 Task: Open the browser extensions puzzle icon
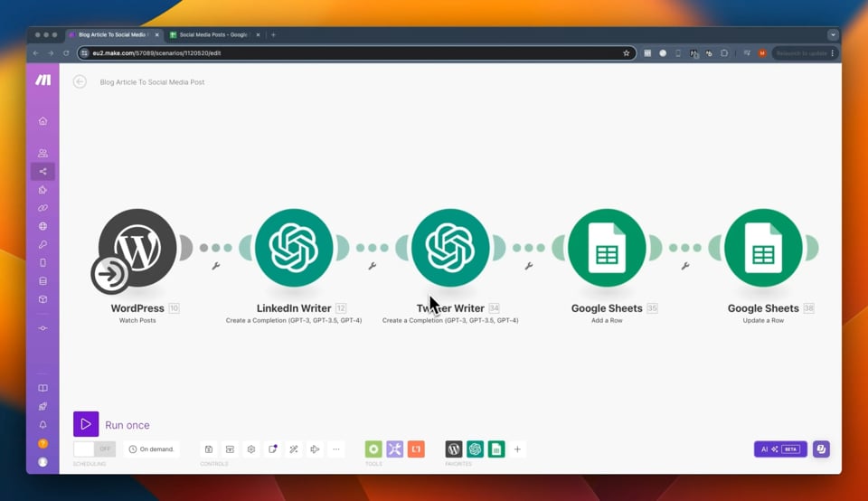coord(724,53)
